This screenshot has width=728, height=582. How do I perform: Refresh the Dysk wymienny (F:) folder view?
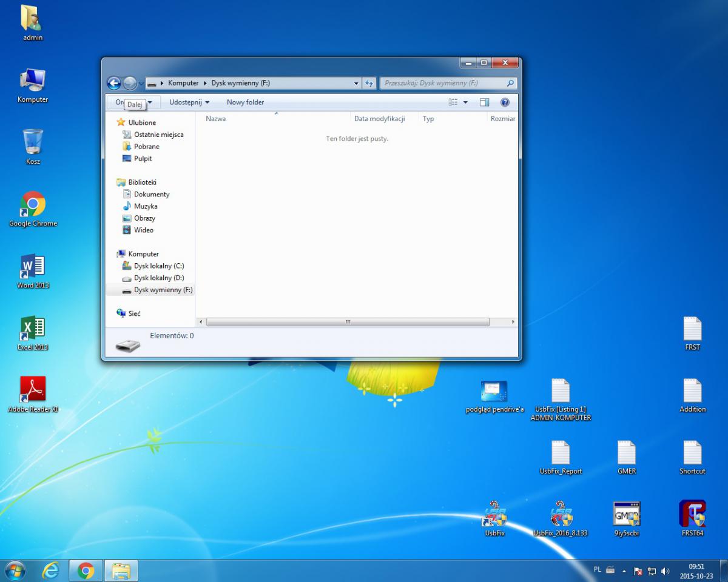point(369,83)
